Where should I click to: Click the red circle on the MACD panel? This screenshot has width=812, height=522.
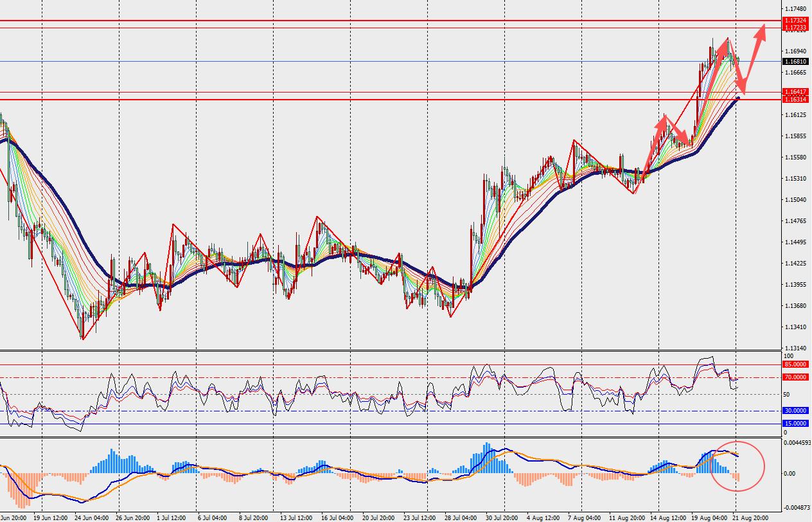tap(737, 466)
